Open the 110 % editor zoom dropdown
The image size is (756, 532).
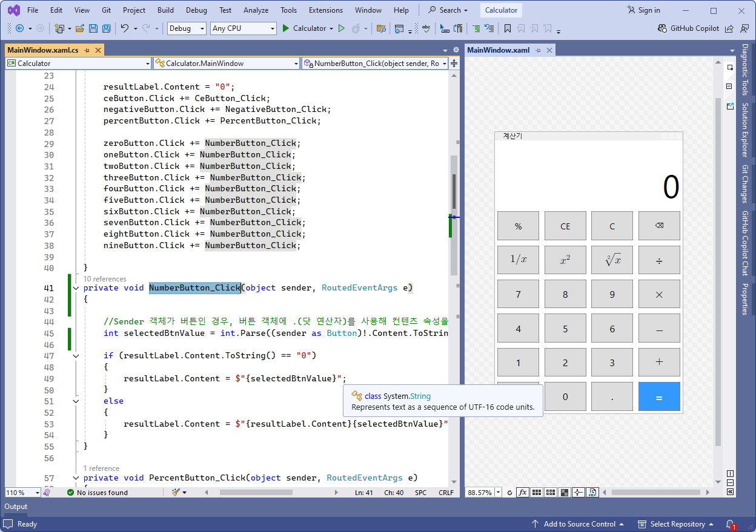click(x=23, y=493)
